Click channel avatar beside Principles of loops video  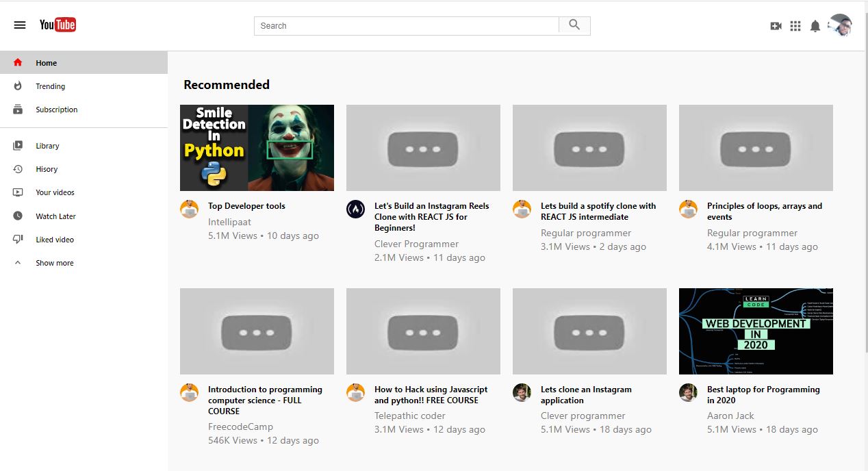point(689,209)
